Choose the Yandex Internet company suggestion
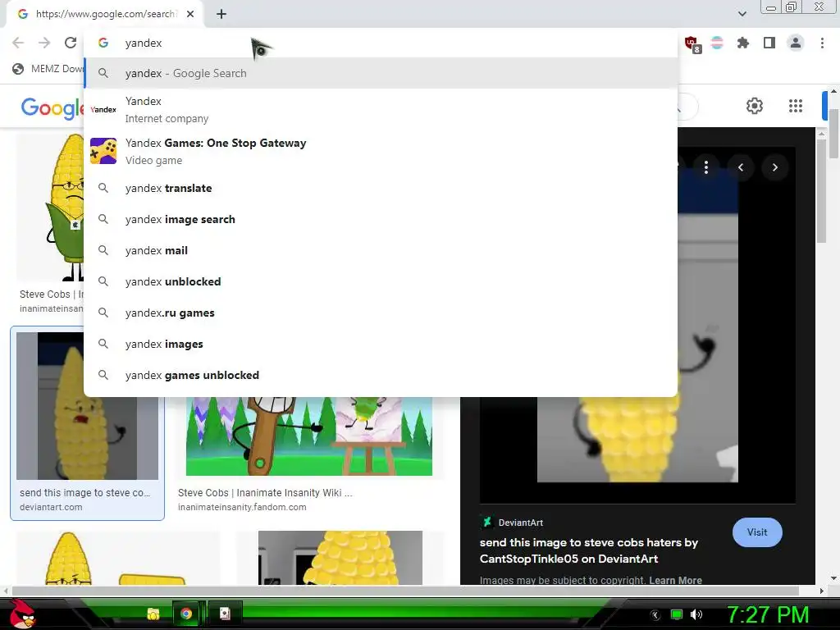Screen dimensions: 840x630 (381, 110)
